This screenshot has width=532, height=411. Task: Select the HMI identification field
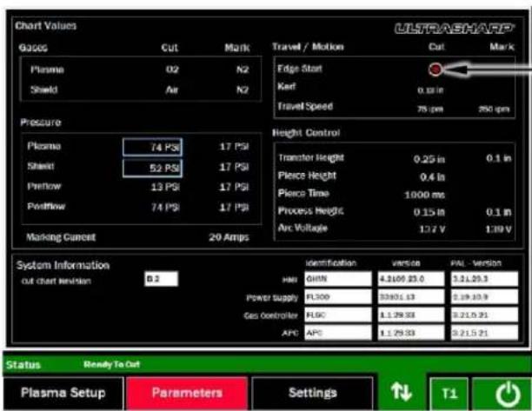338,279
